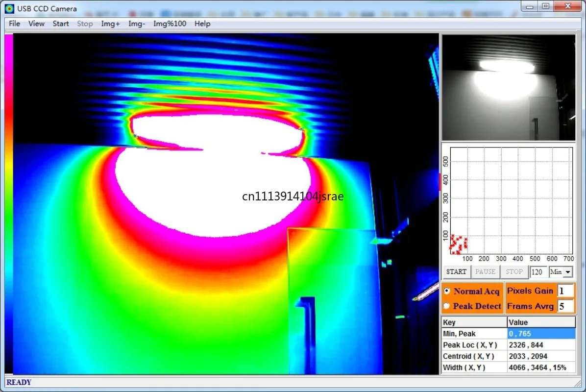Reset zoom with Img%100

coord(170,24)
